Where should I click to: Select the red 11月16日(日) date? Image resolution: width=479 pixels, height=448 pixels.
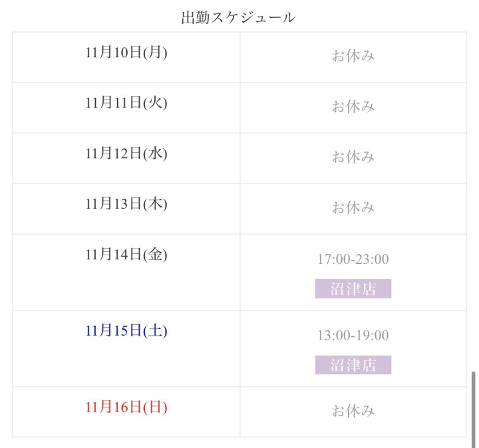126,407
